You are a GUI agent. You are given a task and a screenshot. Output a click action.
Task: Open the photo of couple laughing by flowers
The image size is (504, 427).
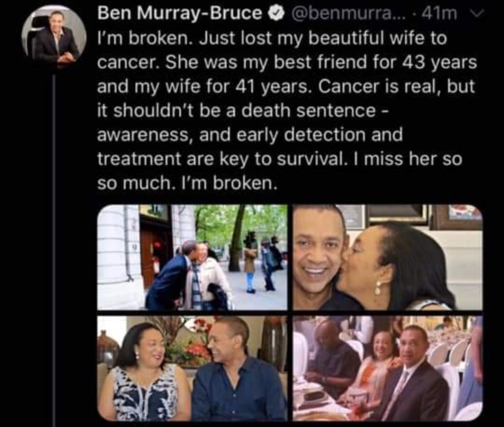(x=192, y=368)
